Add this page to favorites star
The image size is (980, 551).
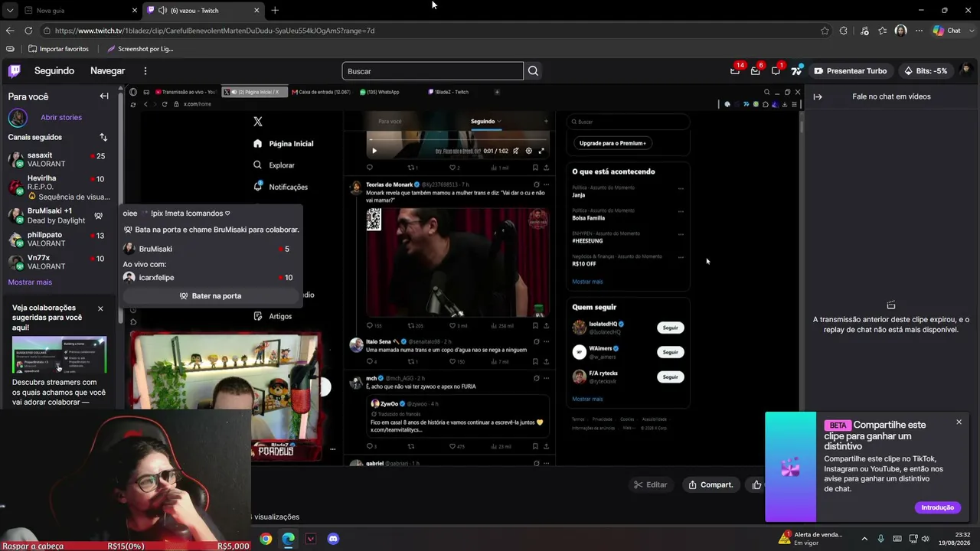point(825,31)
